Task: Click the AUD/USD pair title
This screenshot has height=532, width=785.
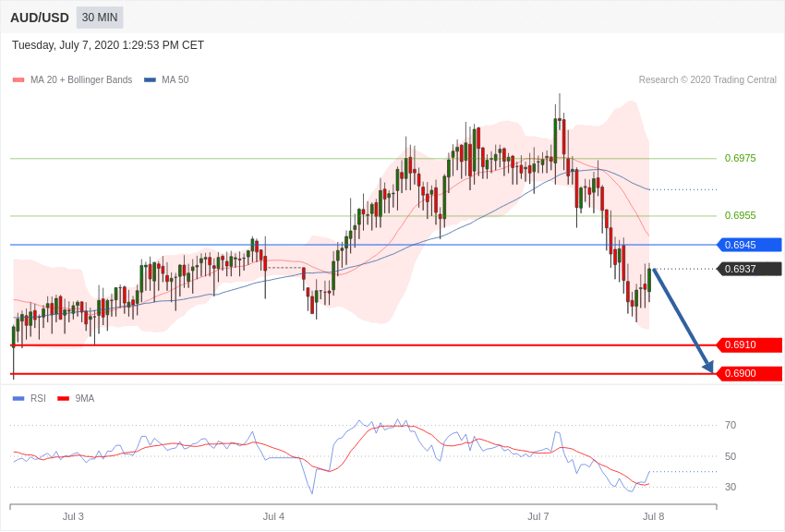Action: tap(40, 18)
